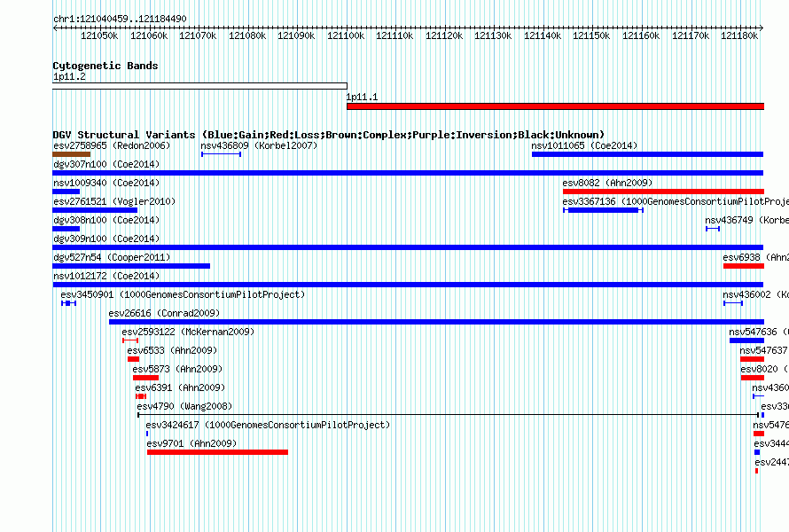This screenshot has height=532, width=789.
Task: Open the esv2593122 (McKernan2009) red glyph
Action: 130,340
